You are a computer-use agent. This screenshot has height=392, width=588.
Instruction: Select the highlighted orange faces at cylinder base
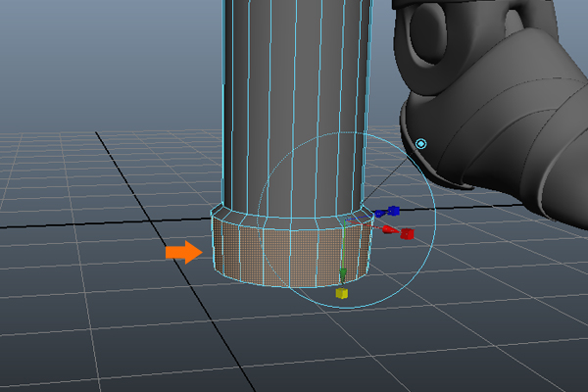(x=291, y=255)
